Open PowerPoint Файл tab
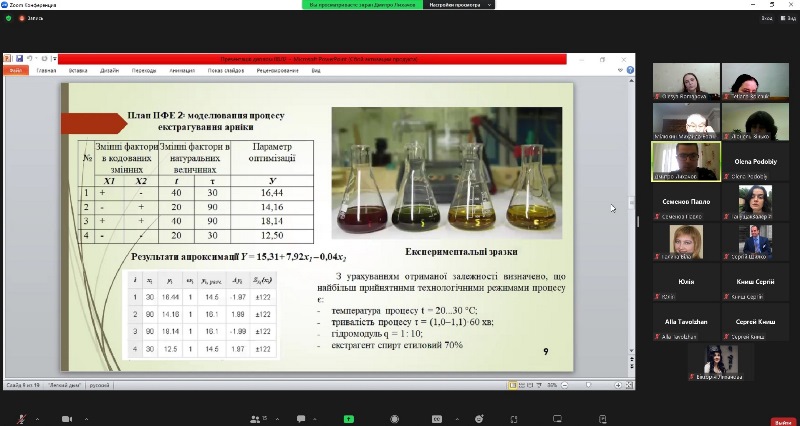Image resolution: width=800 pixels, height=426 pixels. (15, 70)
